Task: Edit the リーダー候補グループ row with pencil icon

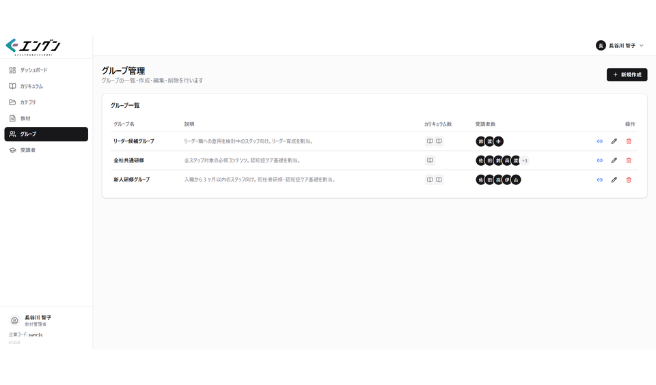Action: 614,141
